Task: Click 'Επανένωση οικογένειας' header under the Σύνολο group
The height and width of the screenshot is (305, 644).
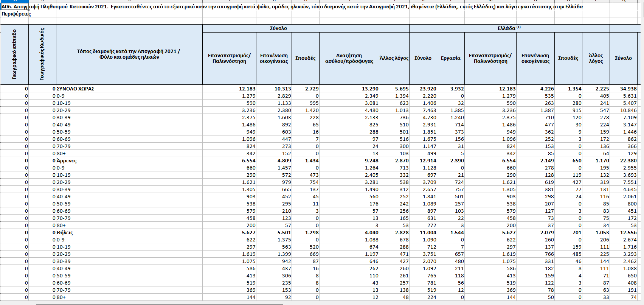Action: tap(274, 58)
